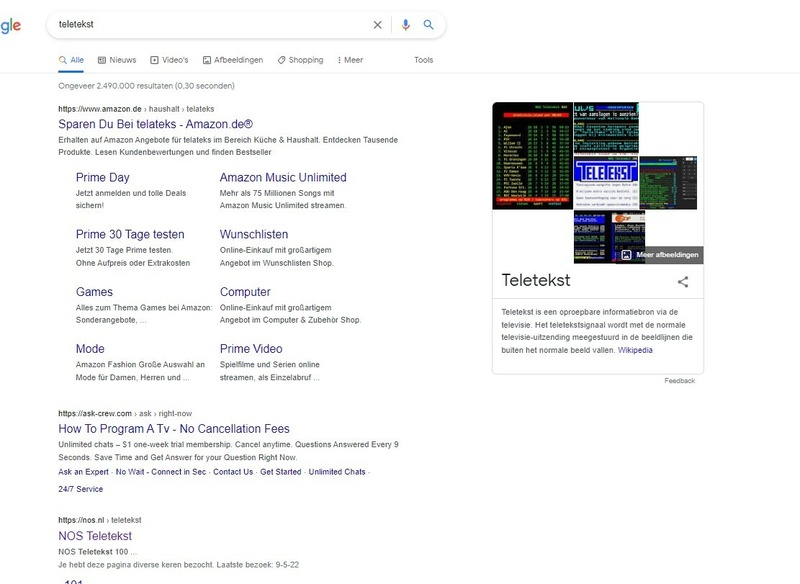Click the Ask an Expert link
The height and width of the screenshot is (584, 800).
(83, 472)
